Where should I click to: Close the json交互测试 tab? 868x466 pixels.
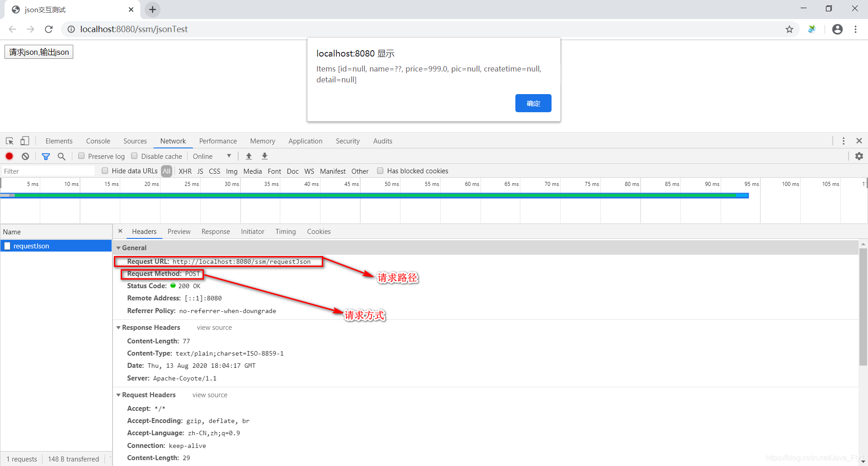point(131,10)
